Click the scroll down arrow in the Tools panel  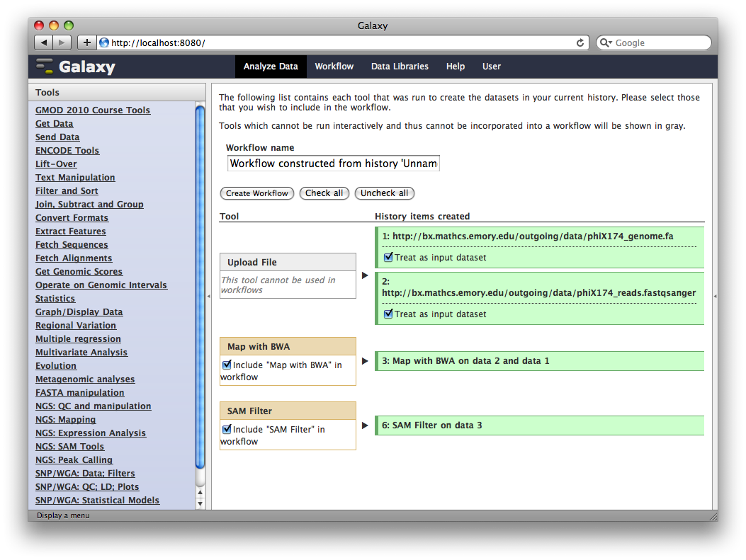coord(200,503)
